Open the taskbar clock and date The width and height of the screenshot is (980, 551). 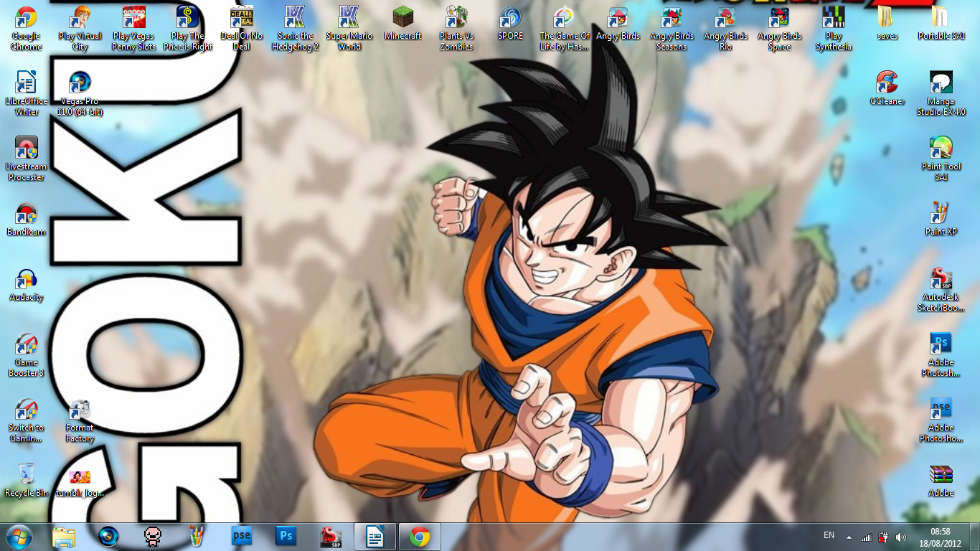pyautogui.click(x=940, y=537)
